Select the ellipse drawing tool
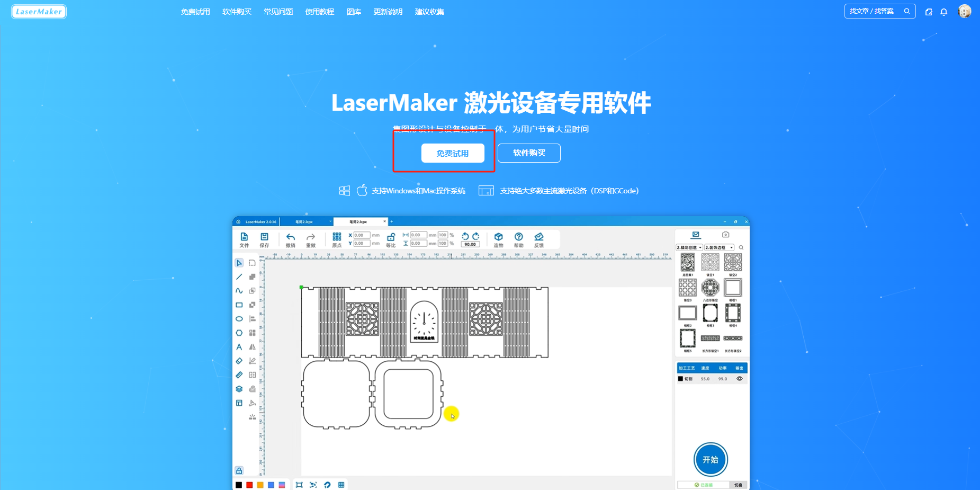 (239, 319)
